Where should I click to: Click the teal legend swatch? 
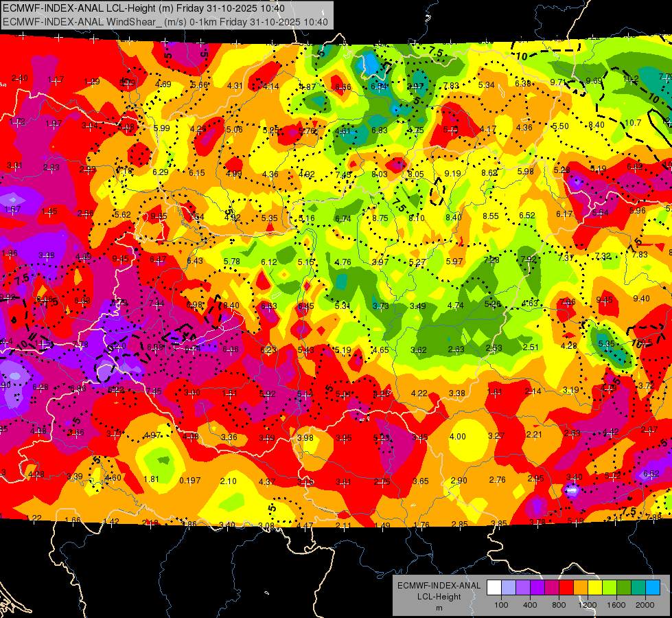tap(638, 588)
